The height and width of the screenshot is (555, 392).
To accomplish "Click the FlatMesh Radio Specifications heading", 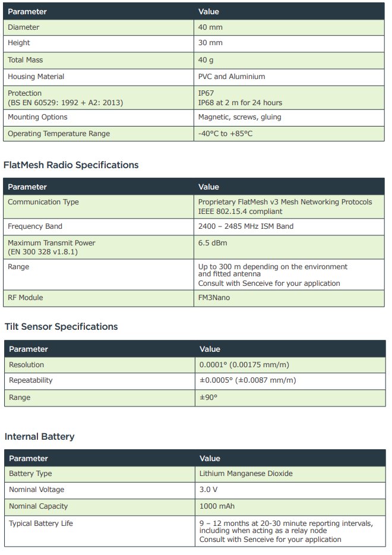I will 71,165.
